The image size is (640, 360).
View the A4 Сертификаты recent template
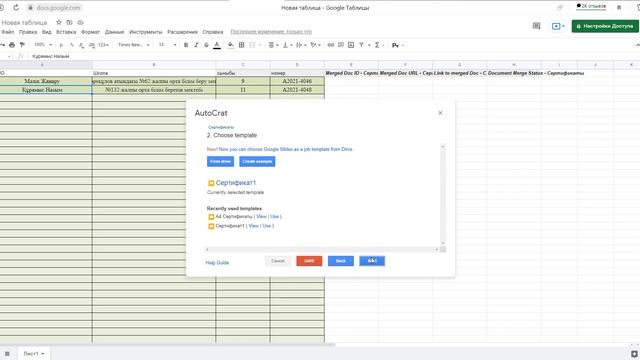tap(261, 216)
